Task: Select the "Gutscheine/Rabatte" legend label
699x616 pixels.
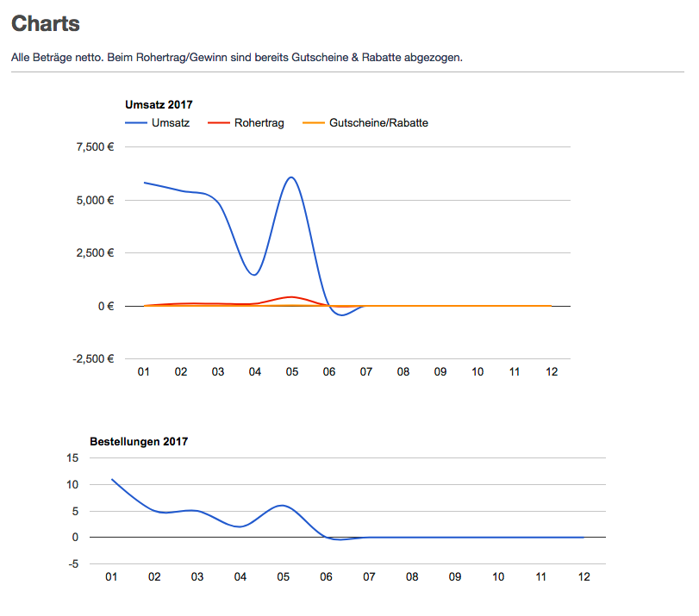Action: 378,123
